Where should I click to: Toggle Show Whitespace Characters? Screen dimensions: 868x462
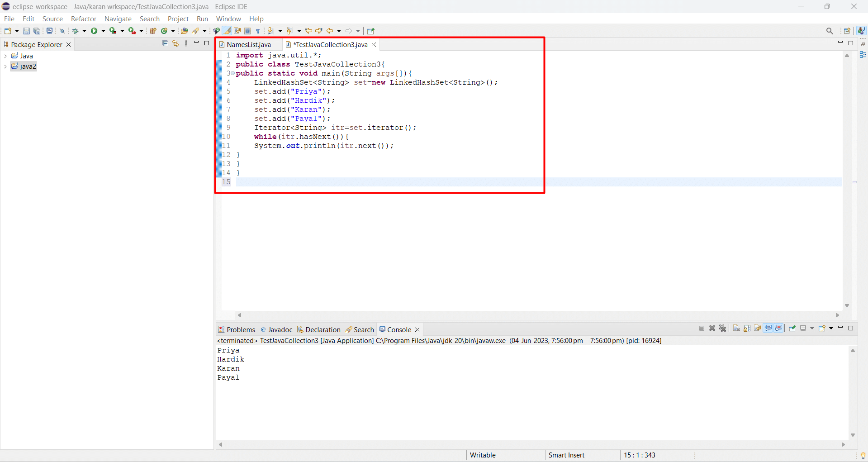coord(258,31)
